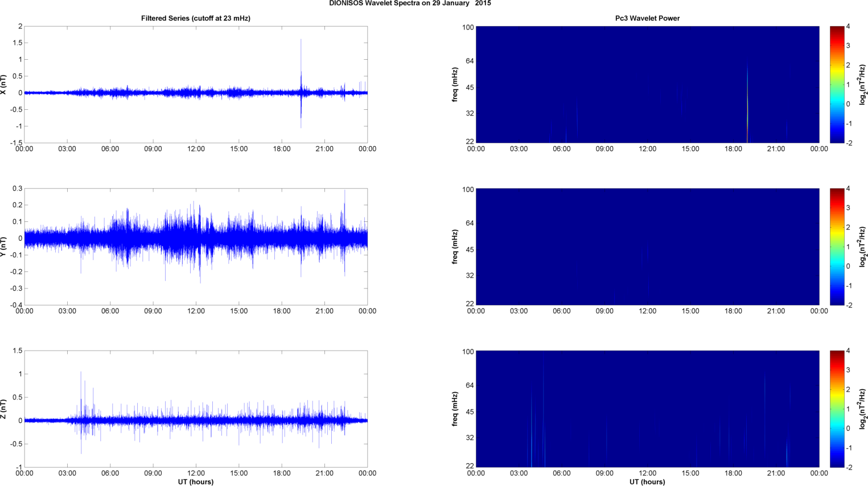Click 'freq (mHz)' label of the bottom wavelet plot
Image resolution: width=868 pixels, height=486 pixels.
coord(455,409)
